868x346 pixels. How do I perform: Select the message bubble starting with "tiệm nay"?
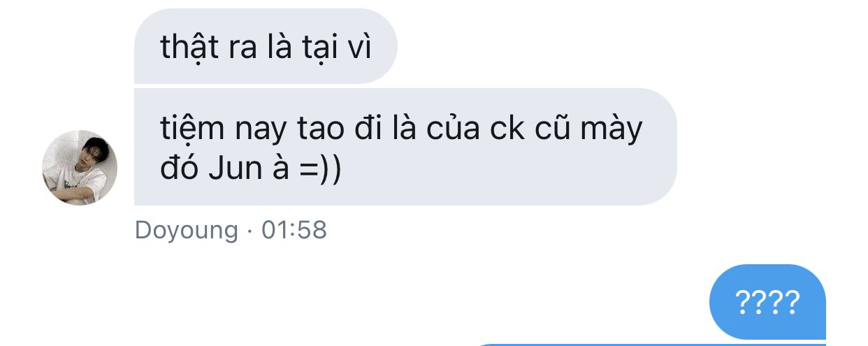[x=405, y=147]
